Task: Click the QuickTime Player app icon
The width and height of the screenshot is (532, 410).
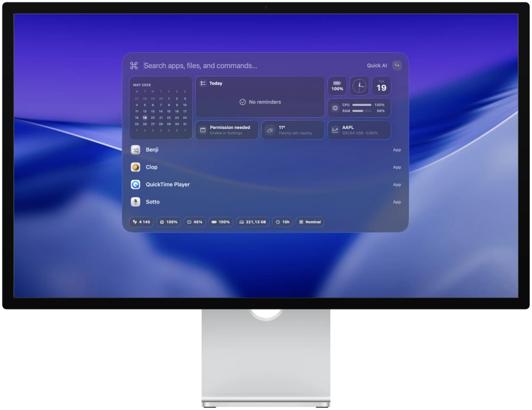Action: 135,185
